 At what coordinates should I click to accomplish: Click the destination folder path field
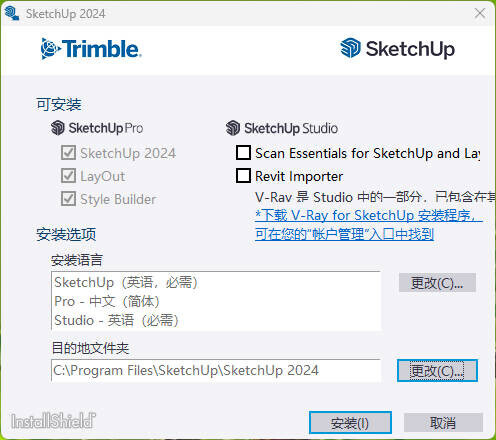tap(216, 370)
